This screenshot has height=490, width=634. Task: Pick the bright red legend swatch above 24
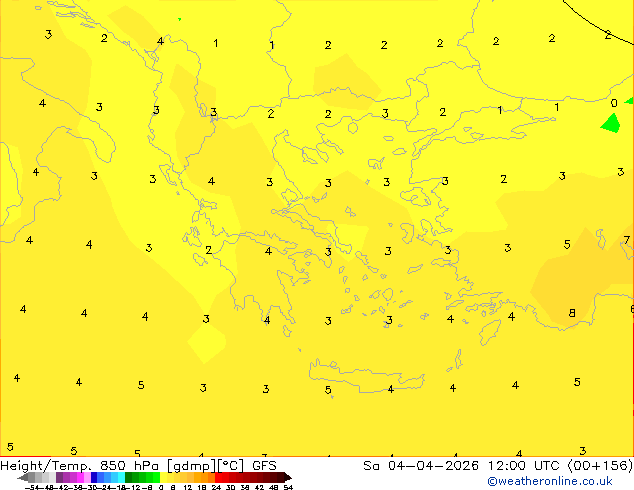coord(218,477)
